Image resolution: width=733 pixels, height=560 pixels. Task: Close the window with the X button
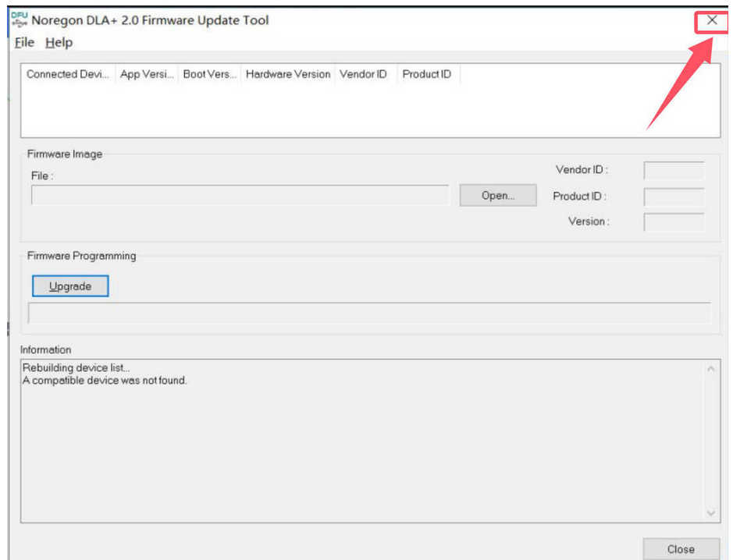pos(711,21)
